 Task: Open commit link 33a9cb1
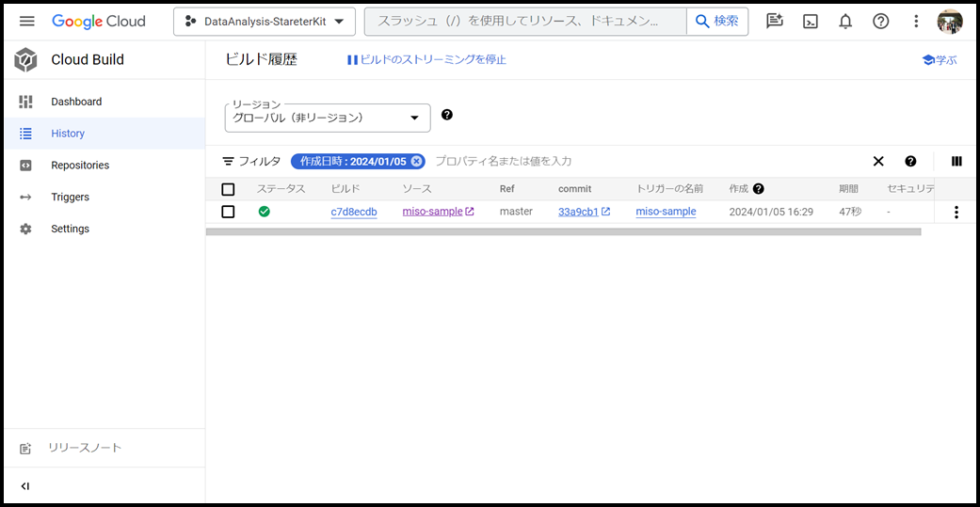click(x=578, y=212)
